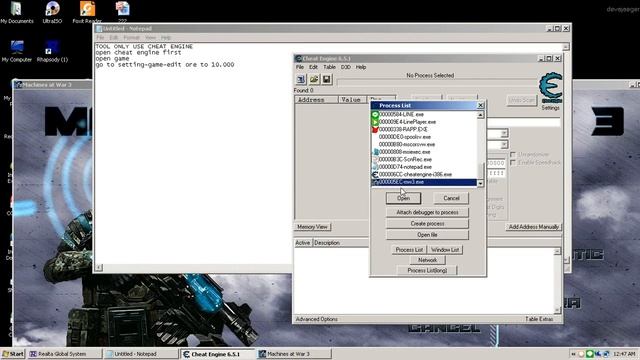Click Cancel button in Process List dialog
The width and height of the screenshot is (640, 360).
[451, 198]
